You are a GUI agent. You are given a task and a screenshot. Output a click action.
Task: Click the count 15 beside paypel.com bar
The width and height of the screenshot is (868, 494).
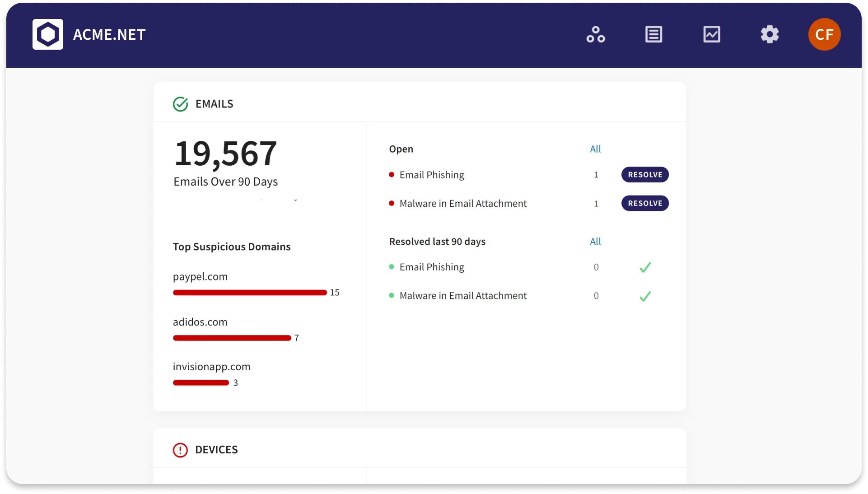coord(335,293)
